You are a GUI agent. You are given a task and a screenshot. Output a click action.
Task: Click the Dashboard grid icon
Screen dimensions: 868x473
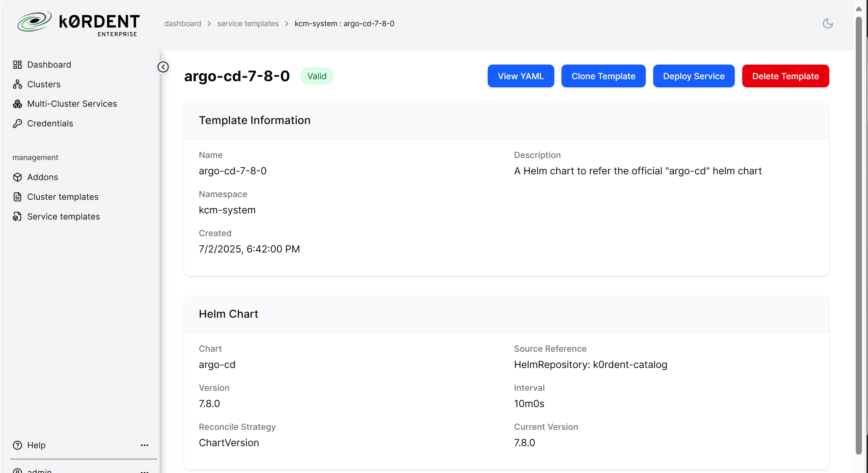(x=17, y=65)
